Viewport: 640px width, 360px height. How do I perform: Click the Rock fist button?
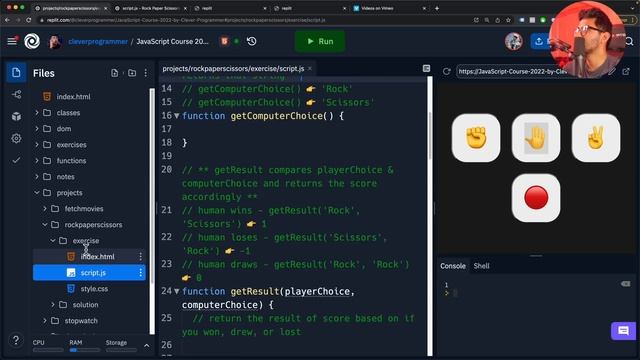pyautogui.click(x=476, y=138)
